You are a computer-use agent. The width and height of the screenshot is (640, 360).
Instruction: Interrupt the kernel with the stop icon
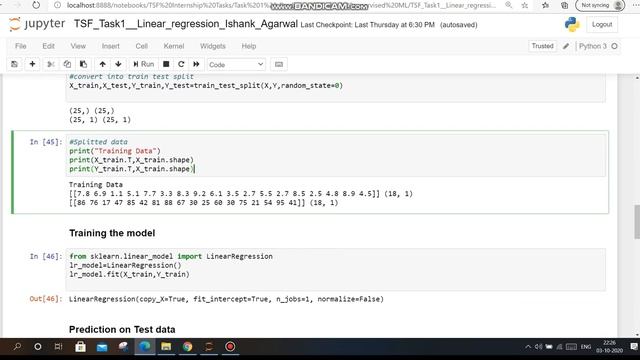(x=166, y=64)
